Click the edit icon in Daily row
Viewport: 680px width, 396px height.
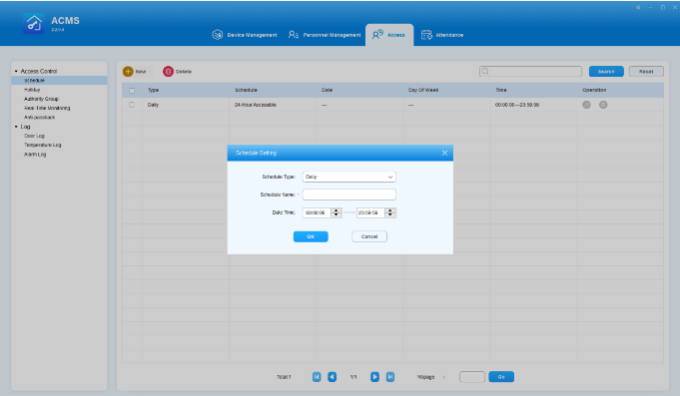tap(586, 105)
